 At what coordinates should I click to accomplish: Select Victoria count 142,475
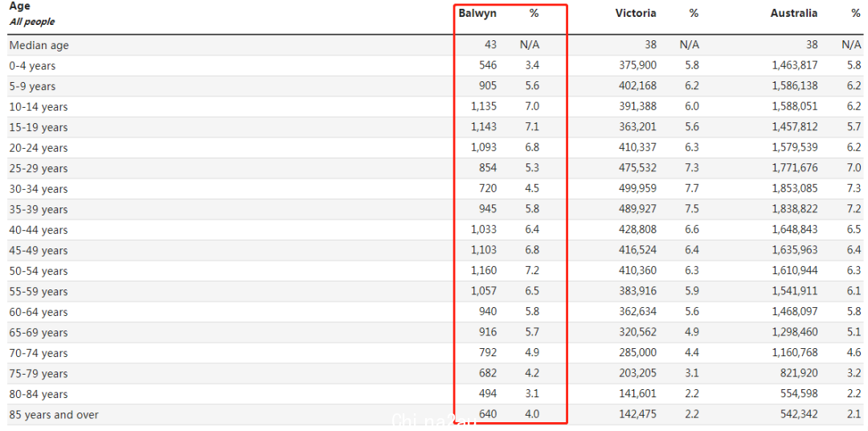(638, 414)
